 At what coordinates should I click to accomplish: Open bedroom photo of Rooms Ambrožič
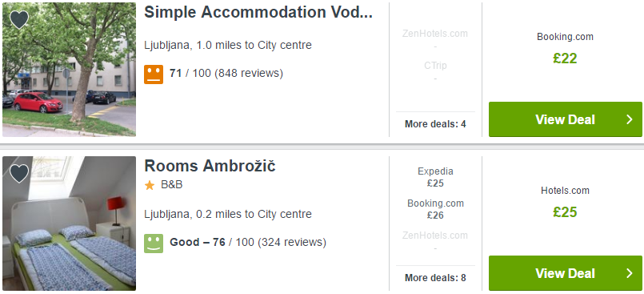point(69,224)
